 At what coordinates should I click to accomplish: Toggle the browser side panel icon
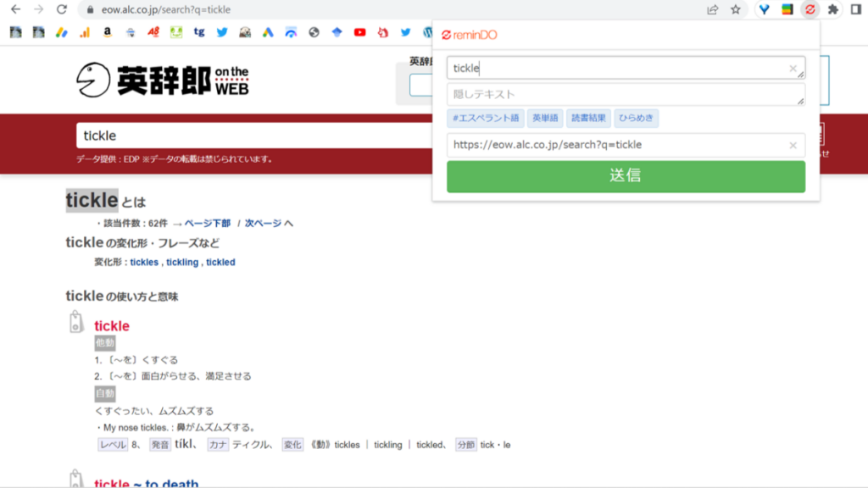856,9
